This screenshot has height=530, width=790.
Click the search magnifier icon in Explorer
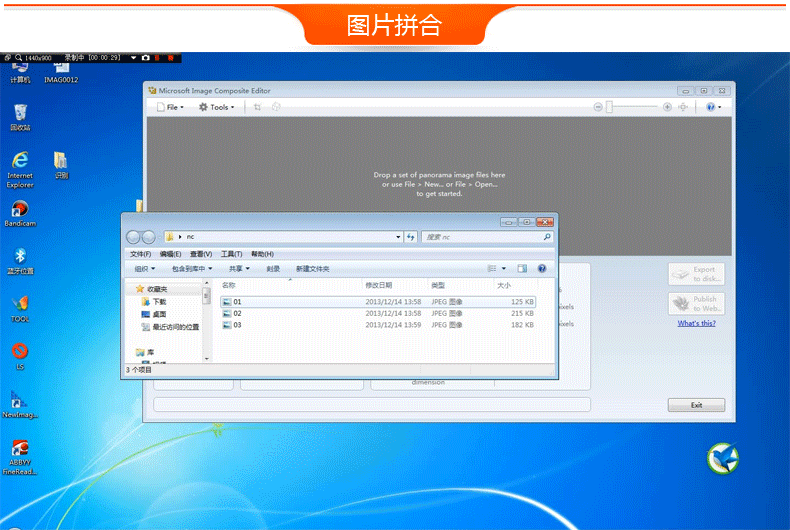[547, 237]
